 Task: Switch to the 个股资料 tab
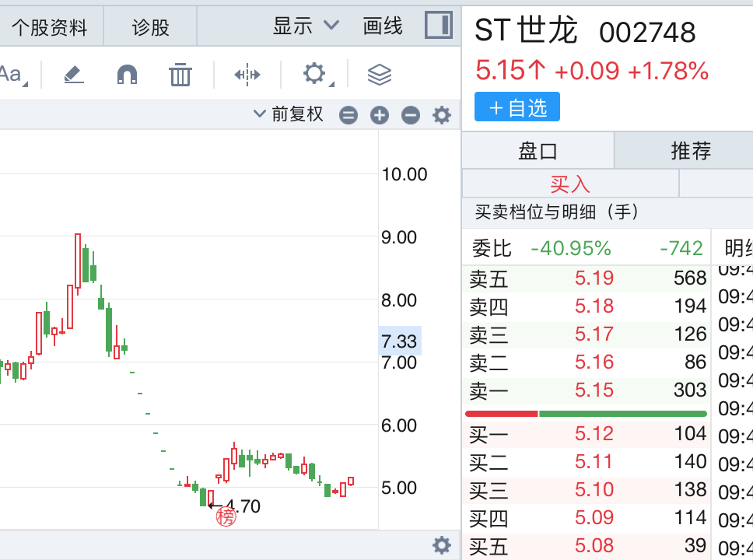(49, 28)
